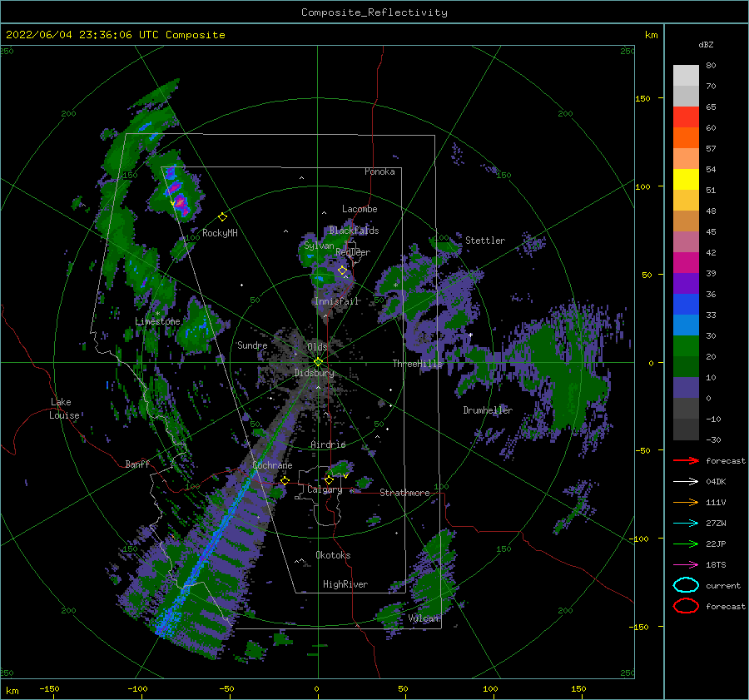Click the Banff label on the map
The height and width of the screenshot is (700, 749).
tap(137, 464)
